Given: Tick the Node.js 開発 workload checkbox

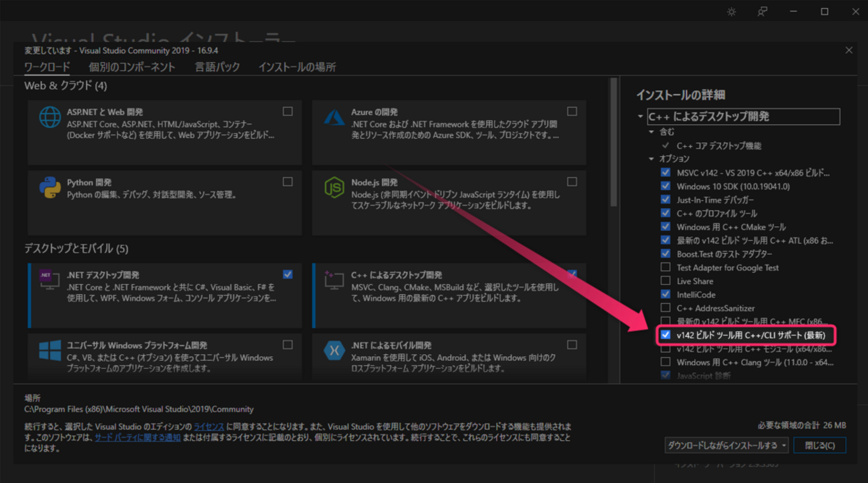Looking at the screenshot, I should click(572, 181).
